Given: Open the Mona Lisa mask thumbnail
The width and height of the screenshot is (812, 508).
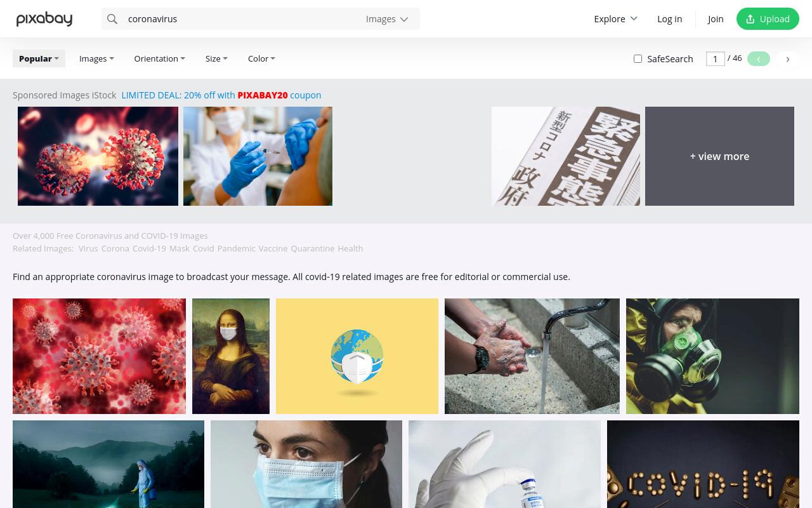Looking at the screenshot, I should [x=231, y=356].
